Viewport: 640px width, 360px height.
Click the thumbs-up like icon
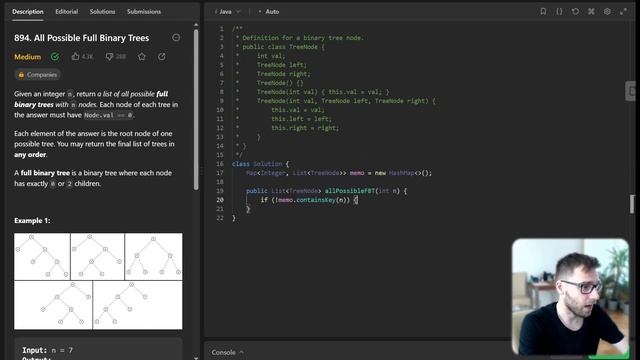(x=76, y=56)
